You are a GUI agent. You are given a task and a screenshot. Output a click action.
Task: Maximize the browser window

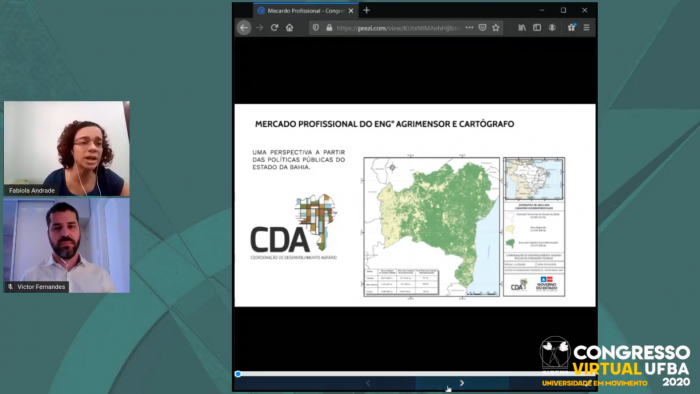563,10
